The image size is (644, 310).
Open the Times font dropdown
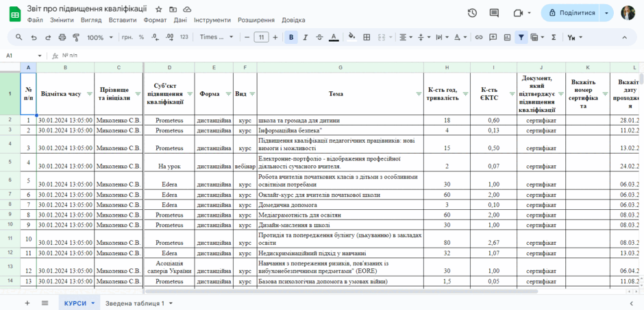click(216, 37)
